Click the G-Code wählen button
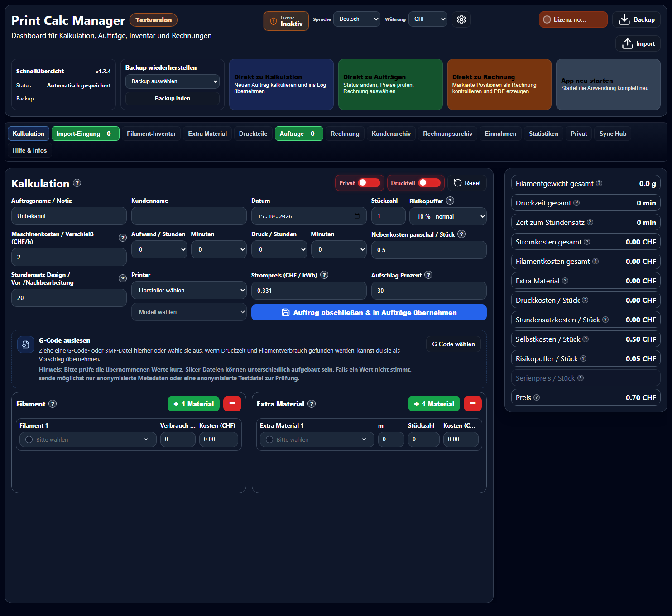Image resolution: width=672 pixels, height=616 pixels. [x=453, y=344]
